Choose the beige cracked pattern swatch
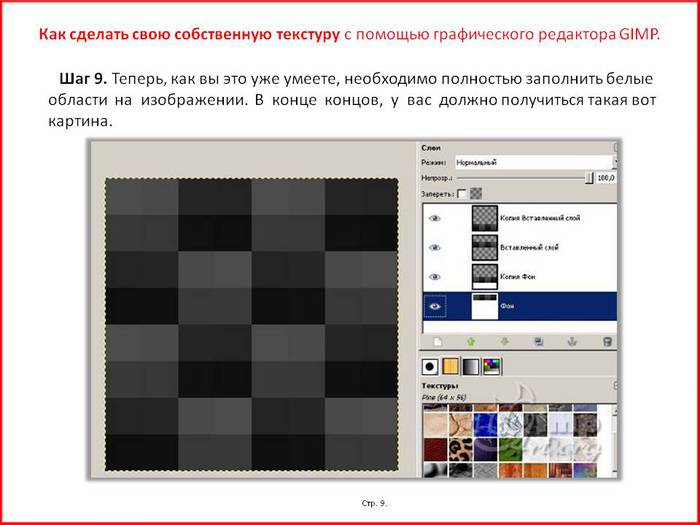This screenshot has width=700, height=525. click(x=461, y=424)
